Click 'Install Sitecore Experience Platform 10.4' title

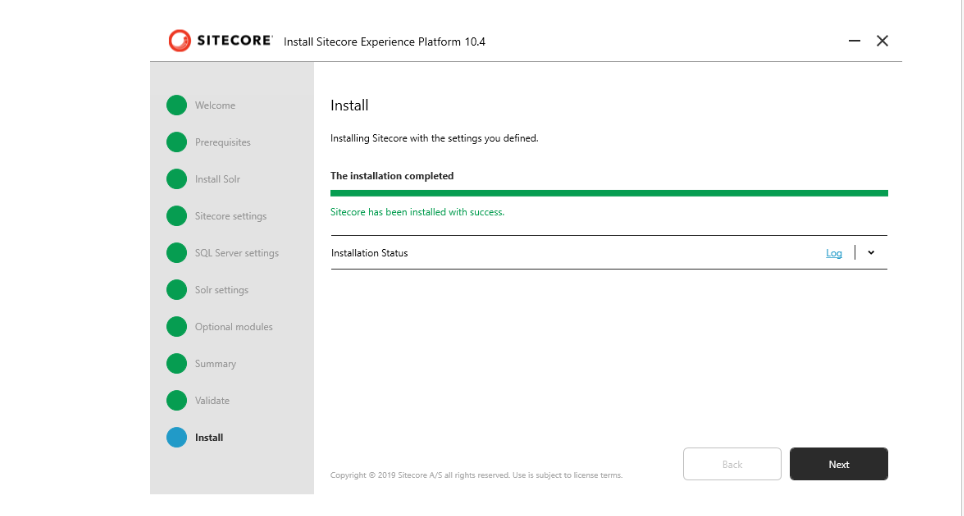[x=384, y=42]
